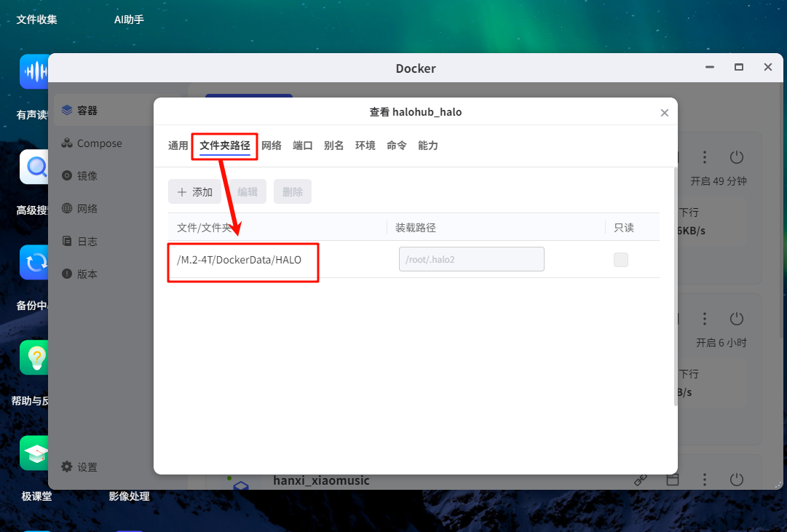Image resolution: width=787 pixels, height=532 pixels.
Task: Open the 有声读物 desktop app icon
Action: coord(33,71)
